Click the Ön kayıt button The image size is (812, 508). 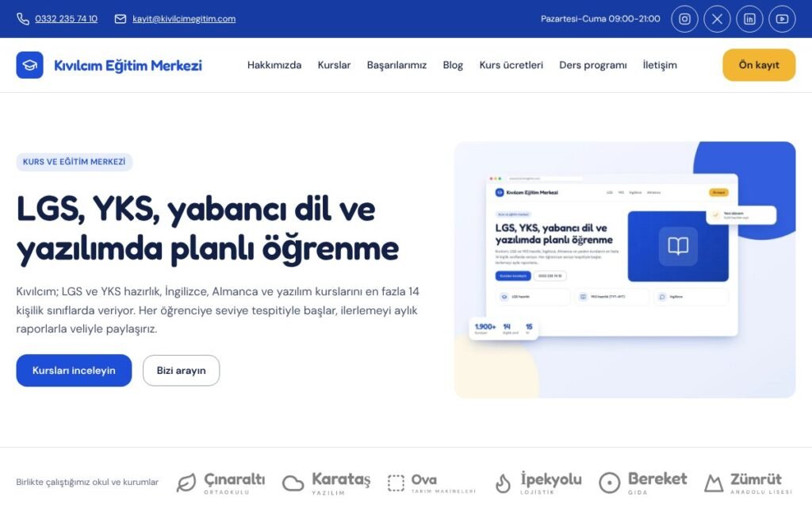pyautogui.click(x=759, y=65)
